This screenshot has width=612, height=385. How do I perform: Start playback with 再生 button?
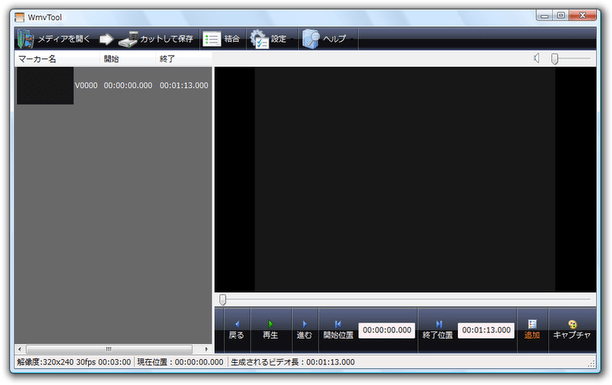270,330
